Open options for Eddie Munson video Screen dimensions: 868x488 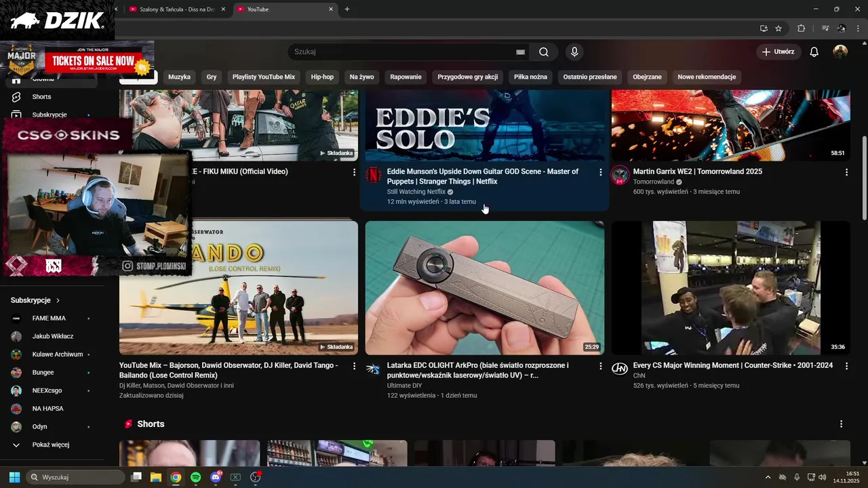[600, 172]
